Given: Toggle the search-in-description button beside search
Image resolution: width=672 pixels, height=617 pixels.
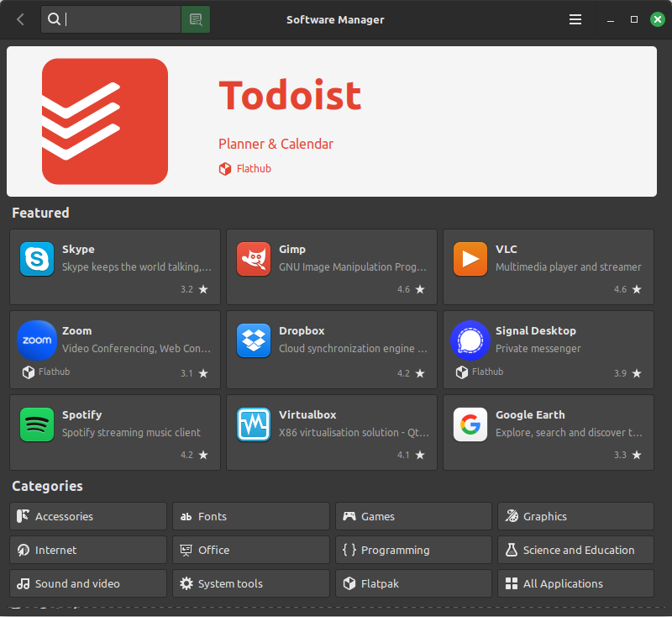Looking at the screenshot, I should tap(196, 19).
